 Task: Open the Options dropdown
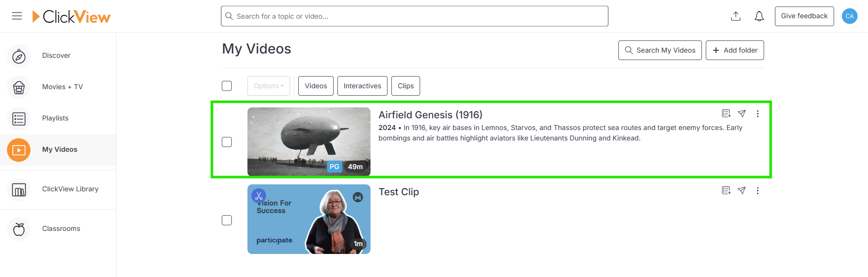click(x=269, y=86)
